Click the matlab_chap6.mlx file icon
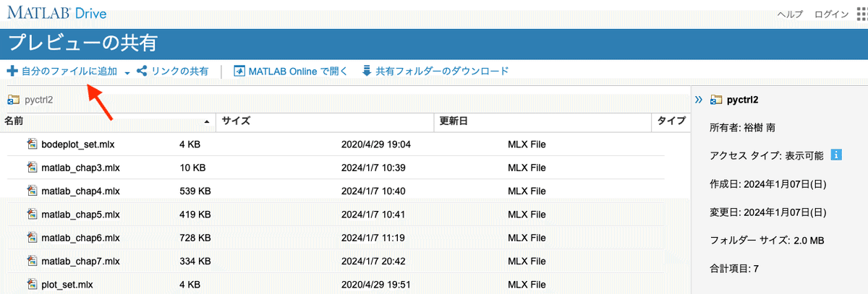868x294 pixels. 32,238
